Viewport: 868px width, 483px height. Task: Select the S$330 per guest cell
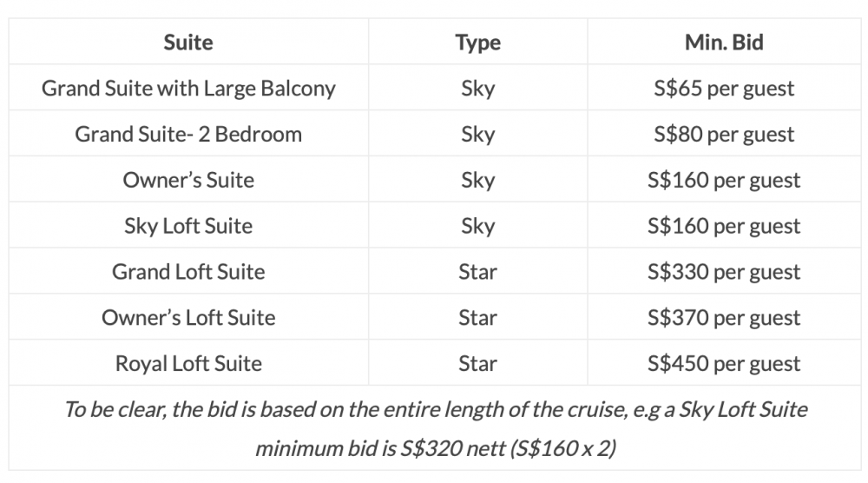(724, 273)
